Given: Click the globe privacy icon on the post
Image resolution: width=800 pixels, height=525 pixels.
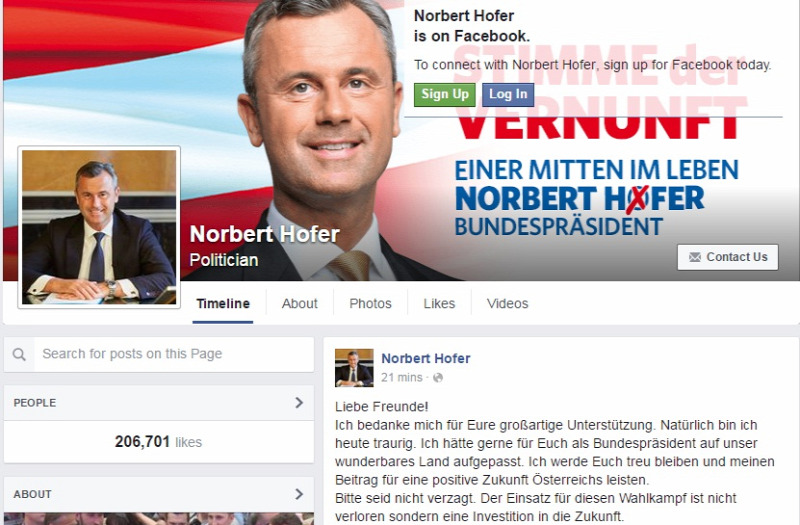Looking at the screenshot, I should pos(438,378).
